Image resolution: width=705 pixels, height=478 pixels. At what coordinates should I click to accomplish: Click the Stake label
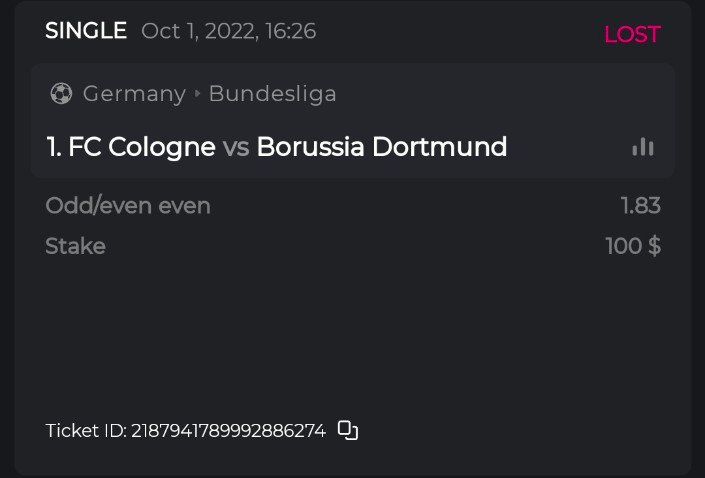coord(75,246)
